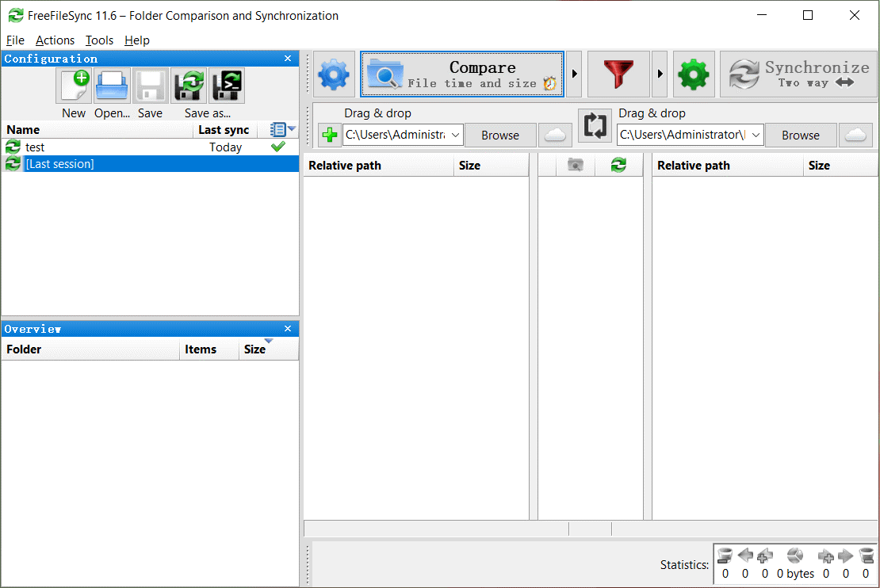Open the filter settings funnel

click(x=618, y=74)
